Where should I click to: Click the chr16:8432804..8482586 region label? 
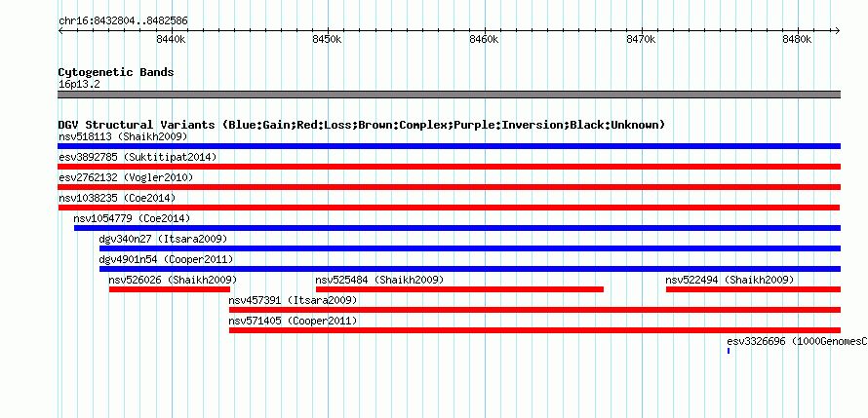pos(123,21)
